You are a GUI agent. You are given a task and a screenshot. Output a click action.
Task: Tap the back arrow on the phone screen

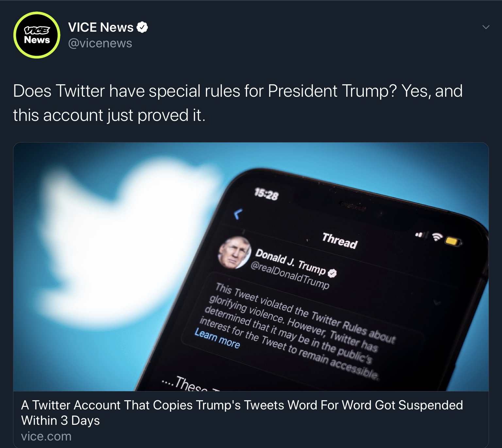tap(238, 214)
